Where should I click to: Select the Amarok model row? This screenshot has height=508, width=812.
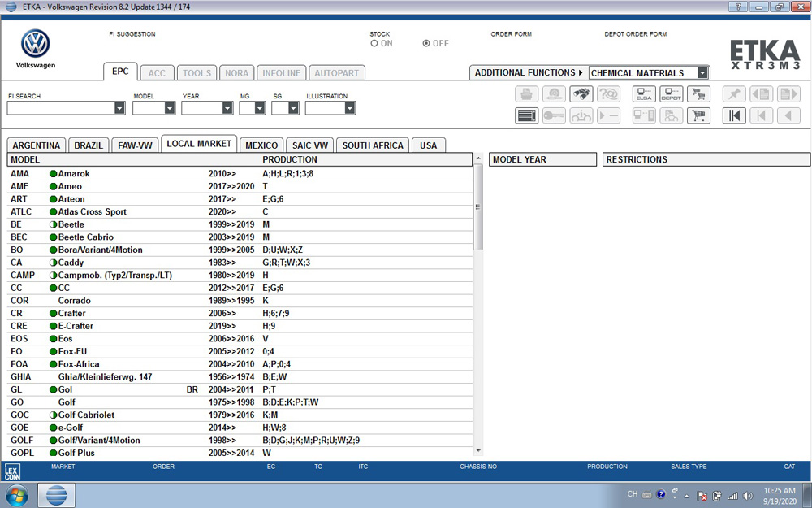pyautogui.click(x=240, y=174)
